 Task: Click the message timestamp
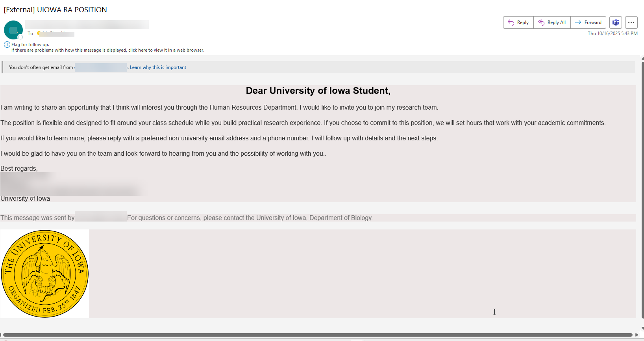pyautogui.click(x=613, y=34)
